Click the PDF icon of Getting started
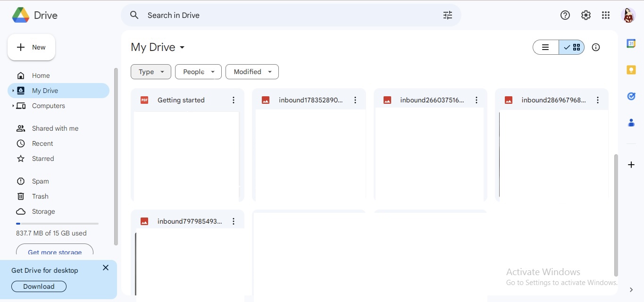Image resolution: width=644 pixels, height=302 pixels. point(144,100)
